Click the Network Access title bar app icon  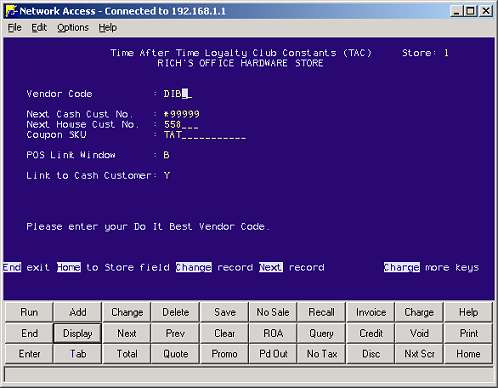pyautogui.click(x=12, y=11)
